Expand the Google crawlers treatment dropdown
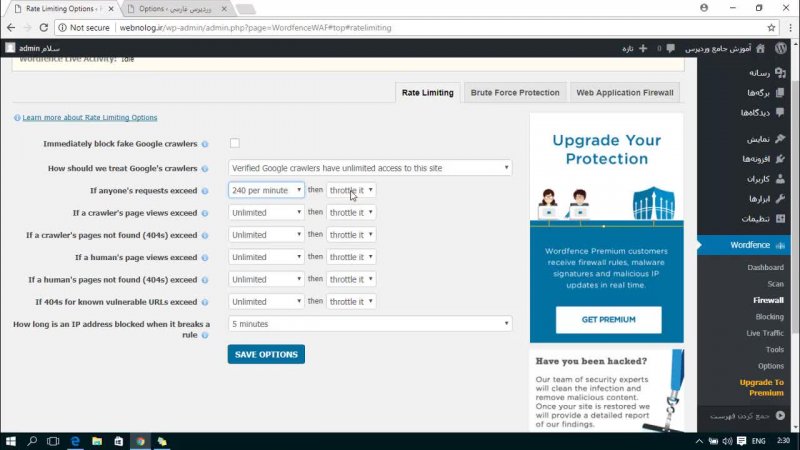800x450 pixels. (x=370, y=168)
